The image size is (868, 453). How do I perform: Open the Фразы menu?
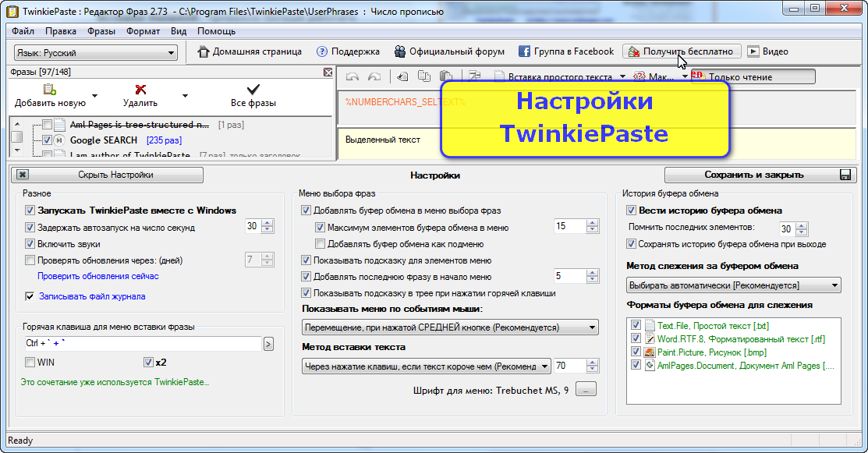[x=101, y=31]
